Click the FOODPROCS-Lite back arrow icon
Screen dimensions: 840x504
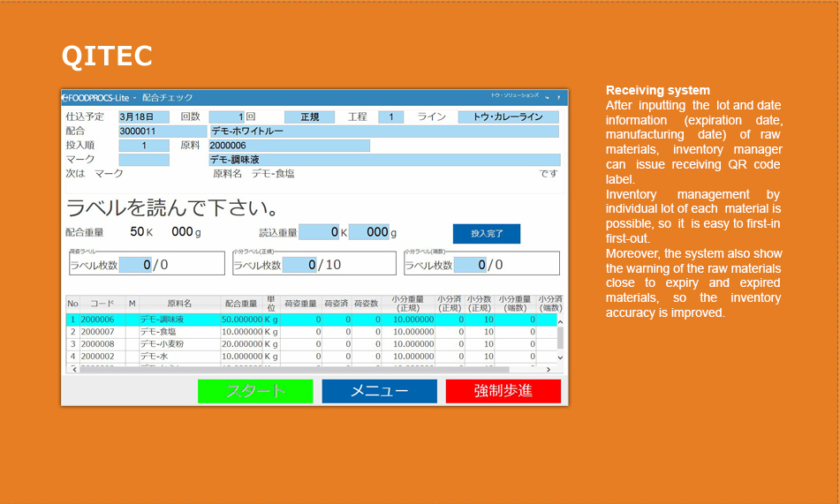[x=65, y=97]
